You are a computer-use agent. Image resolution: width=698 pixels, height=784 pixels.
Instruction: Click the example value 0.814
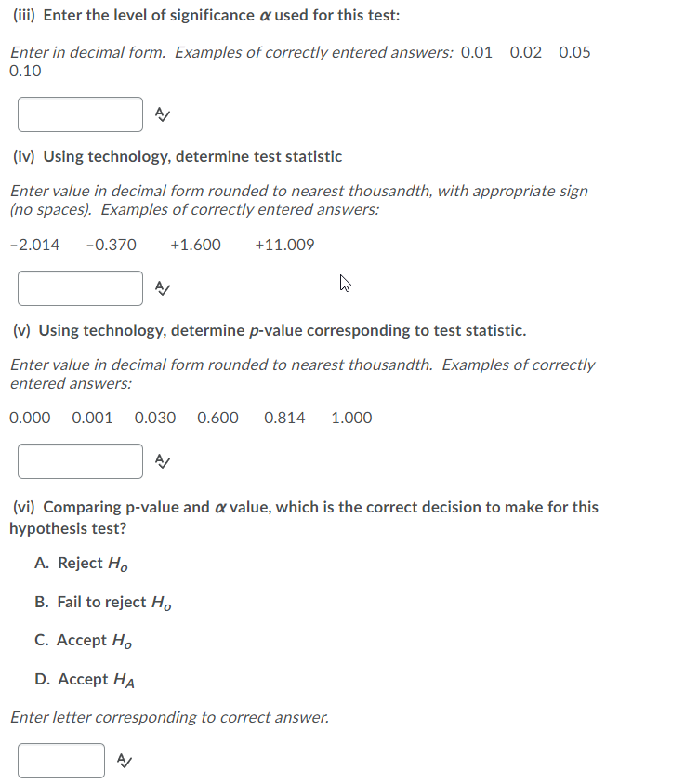284,418
